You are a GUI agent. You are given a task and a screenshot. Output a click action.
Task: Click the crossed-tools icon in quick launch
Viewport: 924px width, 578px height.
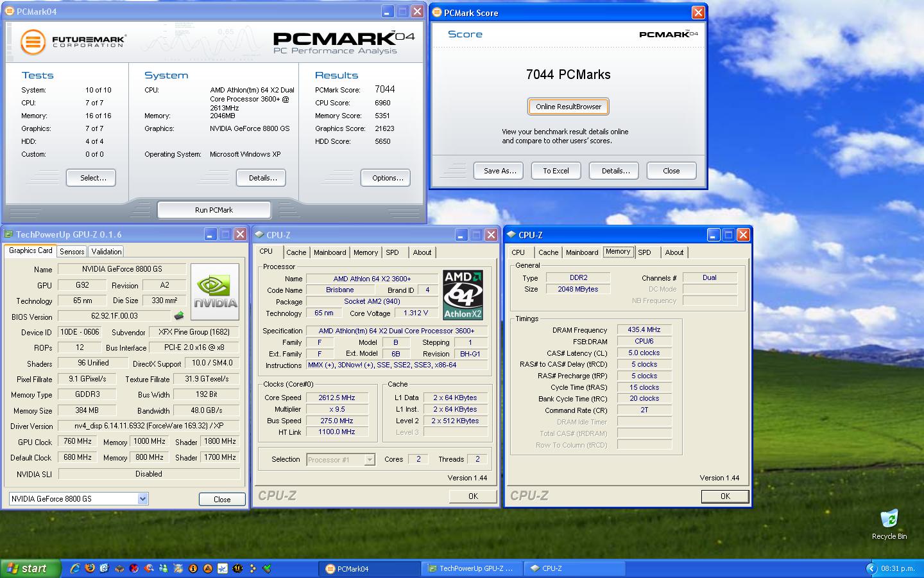coord(178,568)
